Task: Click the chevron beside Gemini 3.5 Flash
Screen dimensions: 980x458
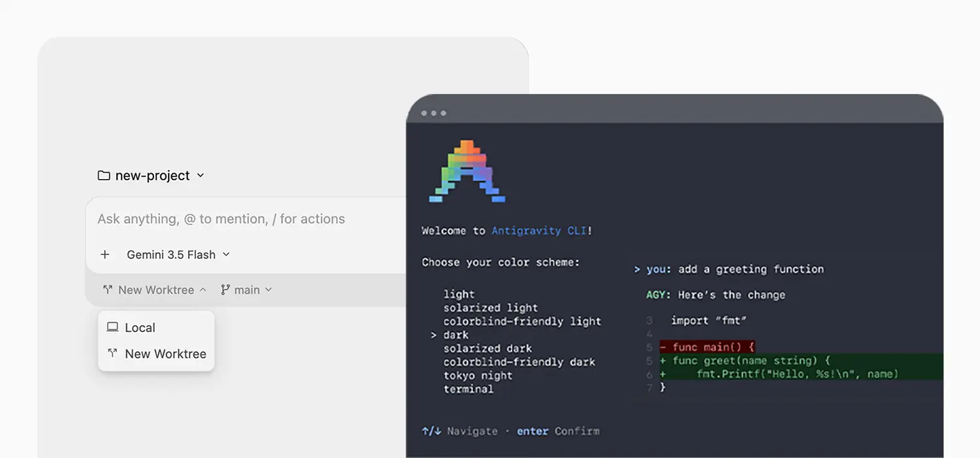Action: [x=226, y=255]
